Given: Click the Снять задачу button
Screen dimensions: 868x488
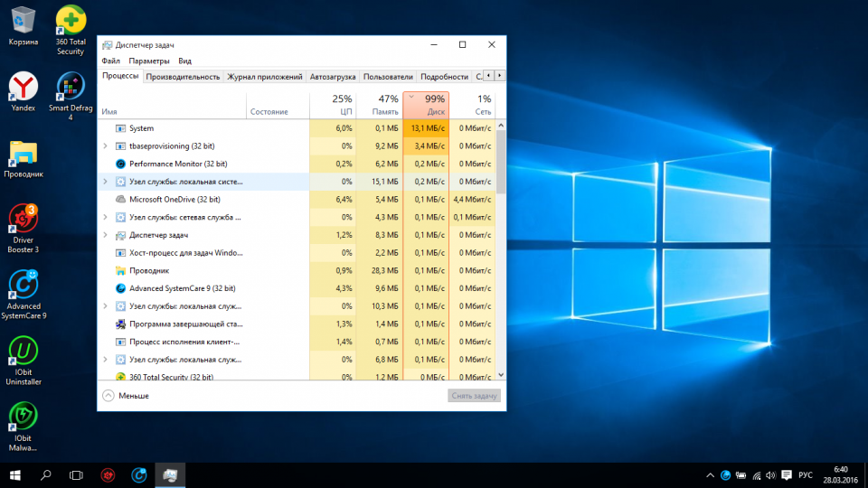Looking at the screenshot, I should [x=474, y=395].
